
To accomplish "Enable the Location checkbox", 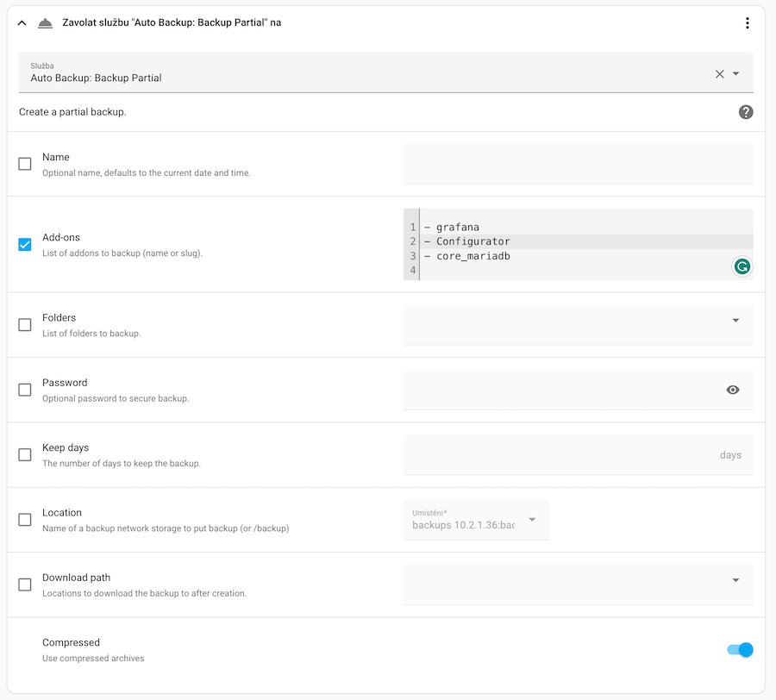I will pos(24,519).
